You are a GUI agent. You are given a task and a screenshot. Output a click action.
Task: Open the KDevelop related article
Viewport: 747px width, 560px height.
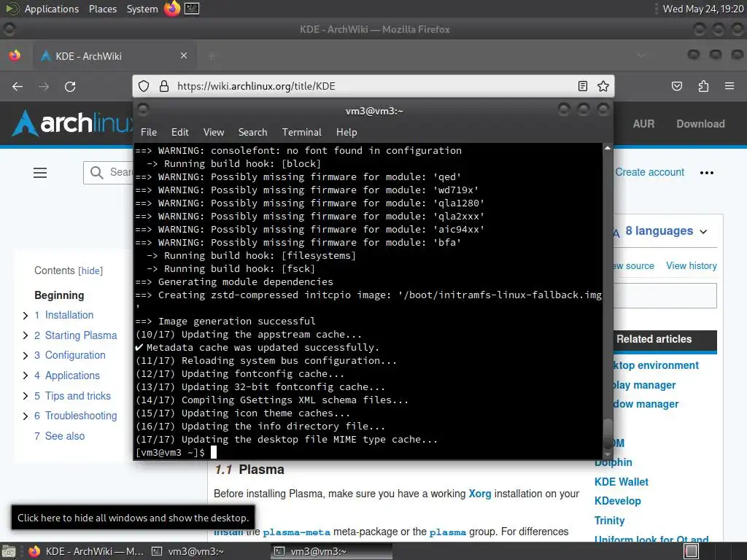tap(617, 501)
